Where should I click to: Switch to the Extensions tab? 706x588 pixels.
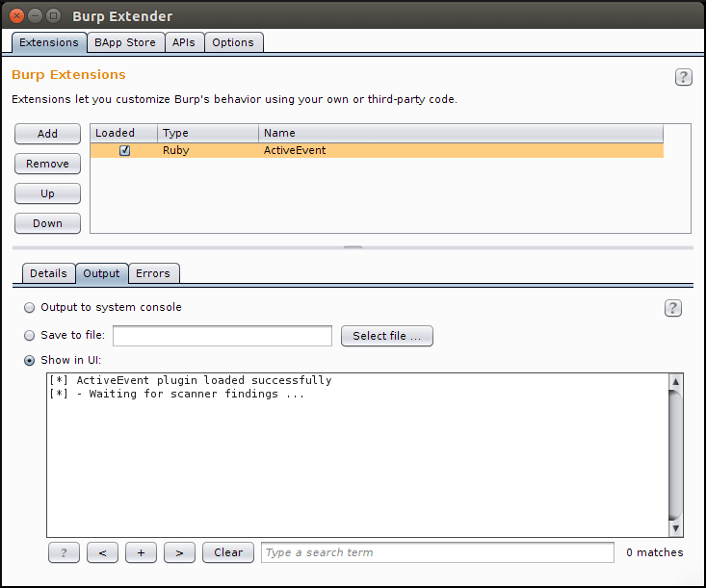coord(49,42)
